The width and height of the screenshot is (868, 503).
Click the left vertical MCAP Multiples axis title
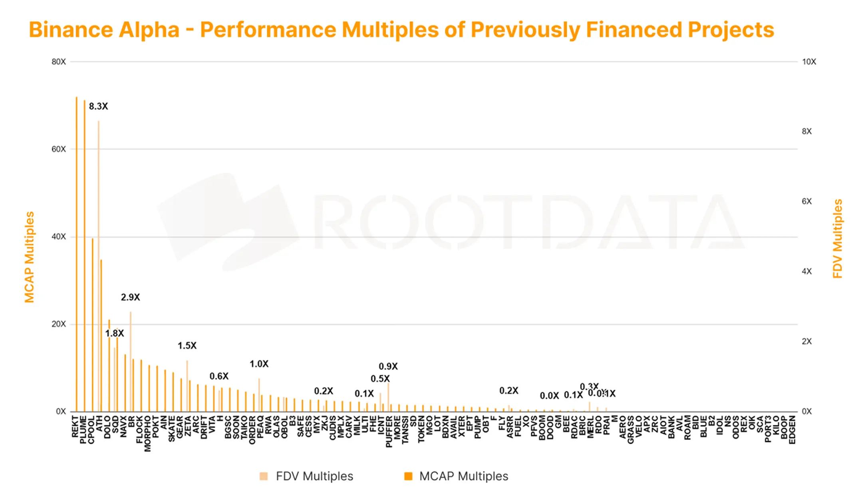[30, 257]
